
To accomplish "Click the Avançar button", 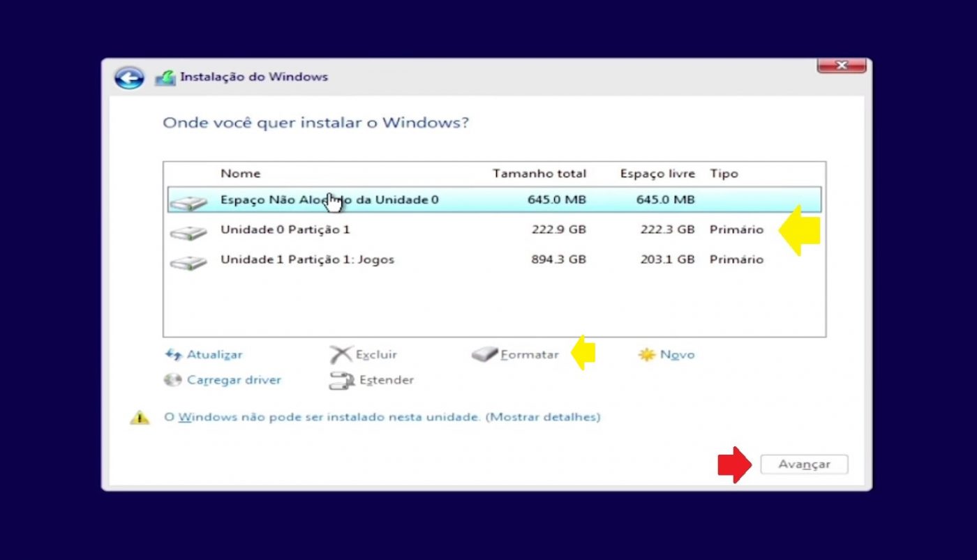I will click(804, 464).
